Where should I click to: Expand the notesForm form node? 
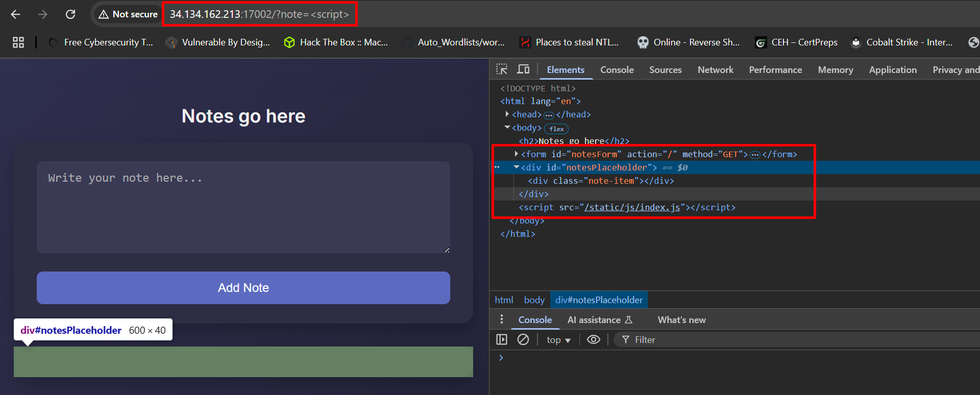(517, 154)
